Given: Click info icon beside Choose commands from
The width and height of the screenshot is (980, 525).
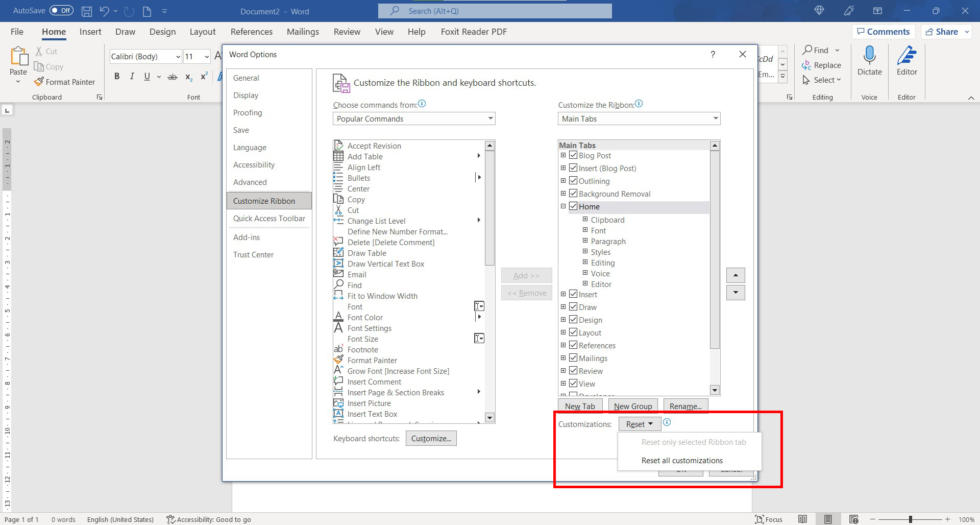Looking at the screenshot, I should pyautogui.click(x=422, y=104).
